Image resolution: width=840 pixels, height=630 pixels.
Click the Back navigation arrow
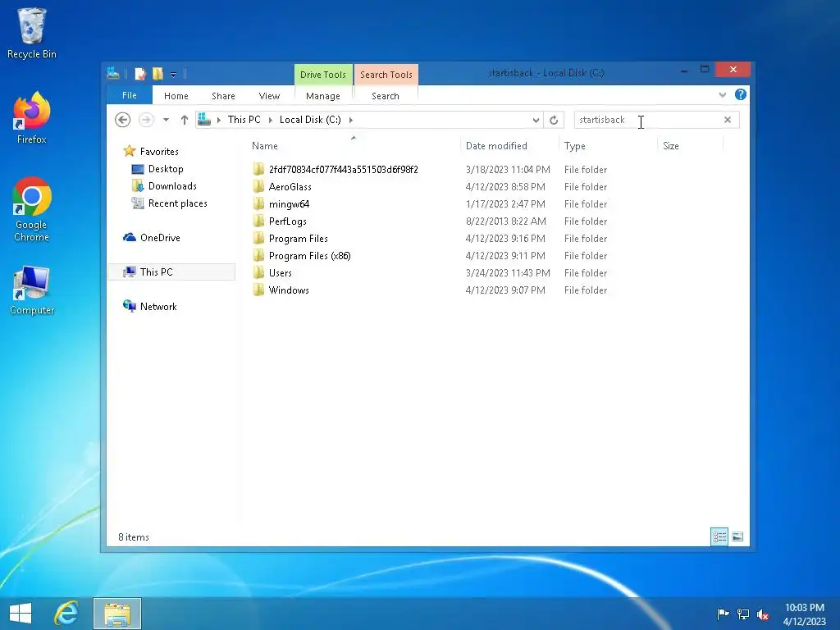[x=123, y=120]
